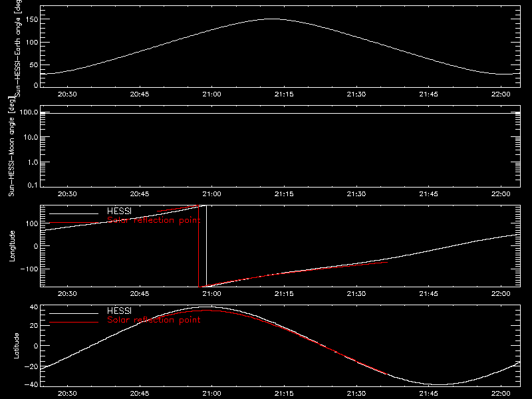Click the Sun-HESSI-Moon angle axis title
Image resolution: width=532 pixels, height=399 pixels.
pyautogui.click(x=11, y=146)
